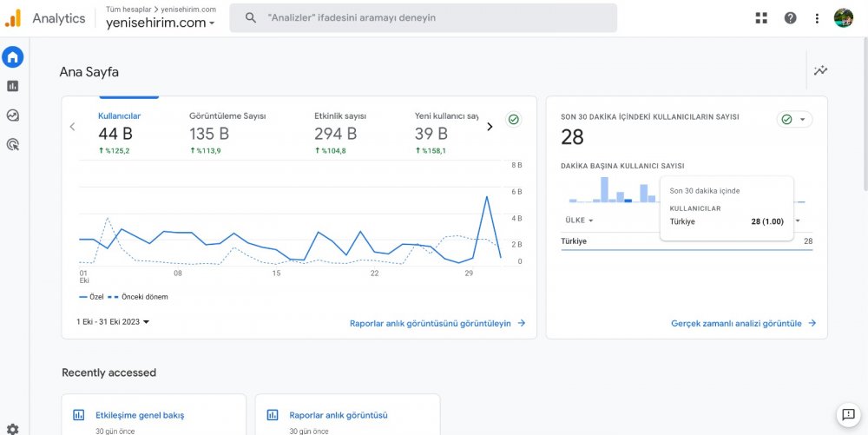Open the feedback chat icon
This screenshot has height=435, width=868.
(x=847, y=415)
